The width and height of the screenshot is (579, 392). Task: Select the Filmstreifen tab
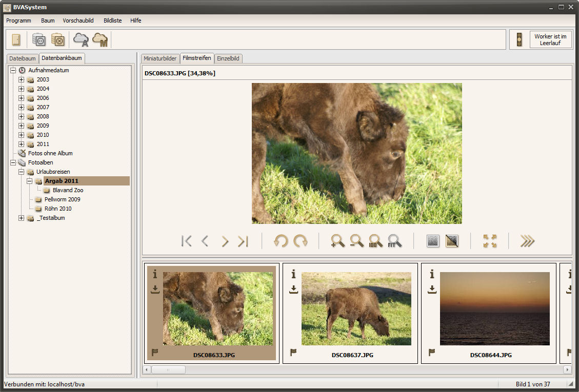tap(197, 58)
